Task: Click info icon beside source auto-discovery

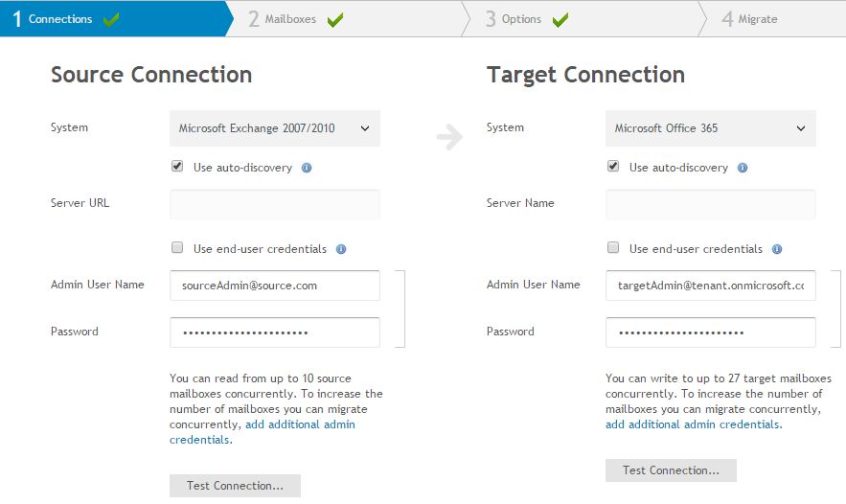Action: 307,168
